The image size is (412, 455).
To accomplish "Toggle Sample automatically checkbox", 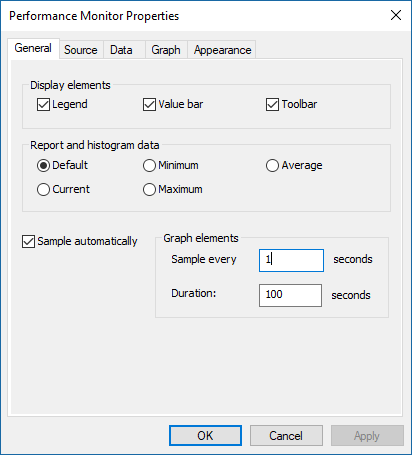I will [28, 241].
